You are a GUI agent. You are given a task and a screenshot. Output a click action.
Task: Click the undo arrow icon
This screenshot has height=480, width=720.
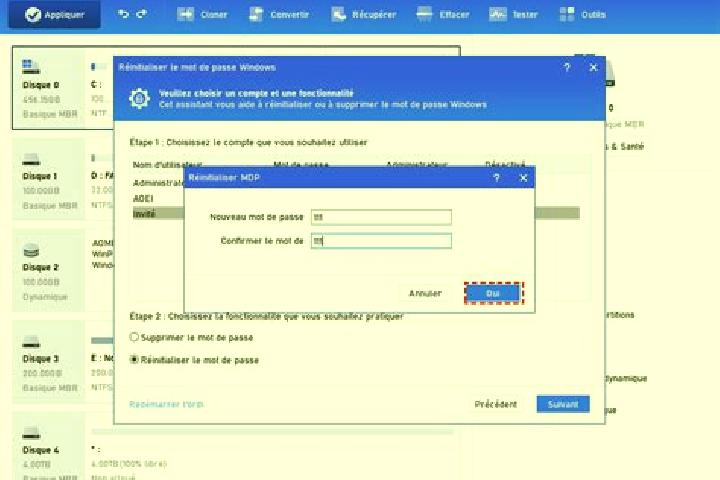click(123, 14)
